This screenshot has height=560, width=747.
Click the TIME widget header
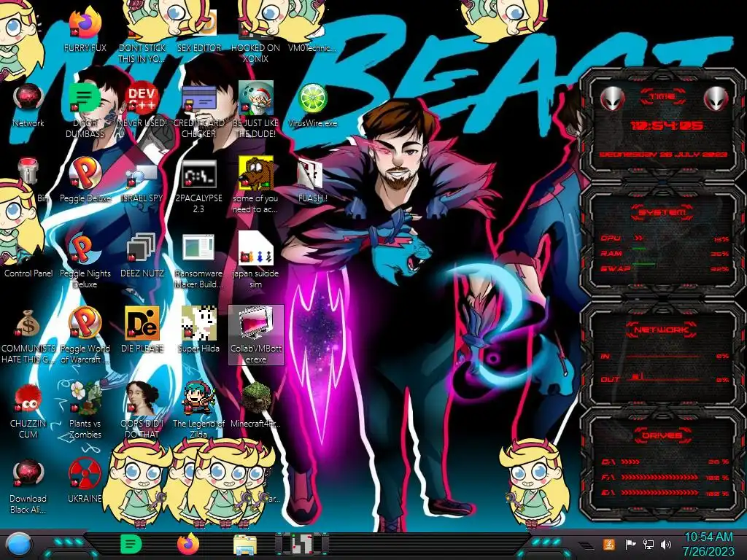point(662,97)
